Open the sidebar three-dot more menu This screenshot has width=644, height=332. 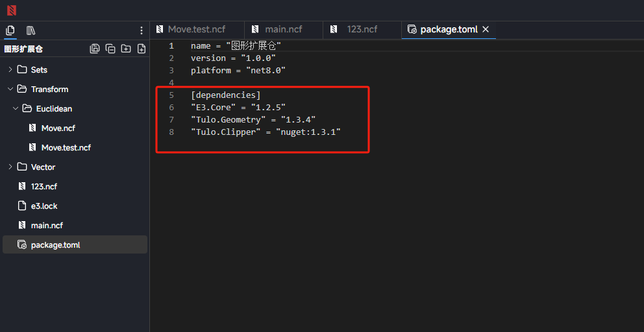[x=142, y=30]
